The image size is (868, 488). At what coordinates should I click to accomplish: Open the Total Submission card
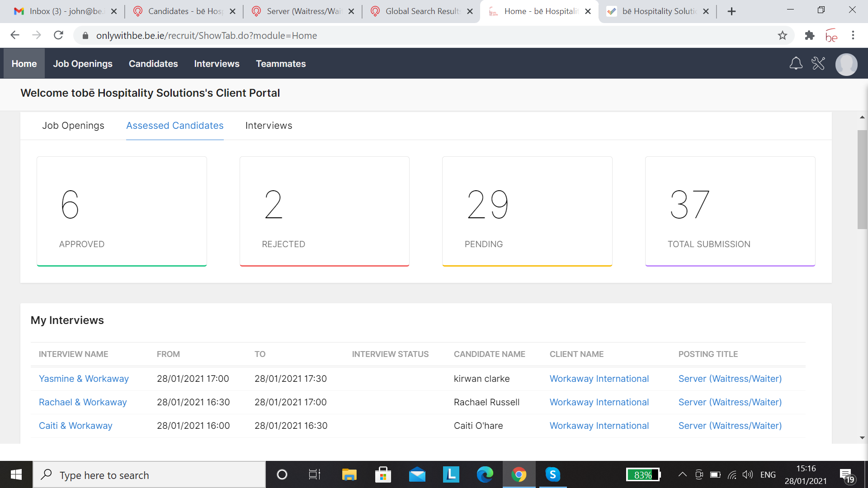pos(730,211)
